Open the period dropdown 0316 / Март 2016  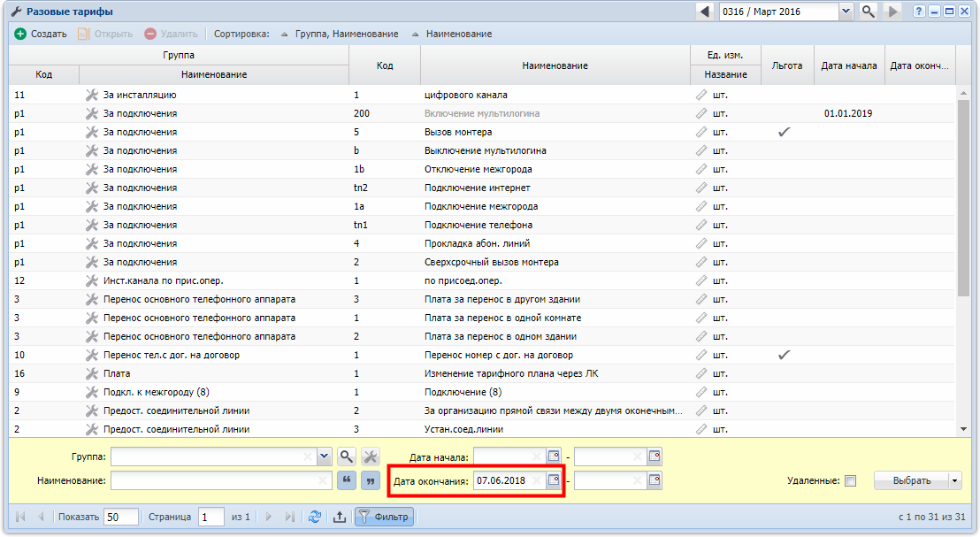click(x=846, y=12)
